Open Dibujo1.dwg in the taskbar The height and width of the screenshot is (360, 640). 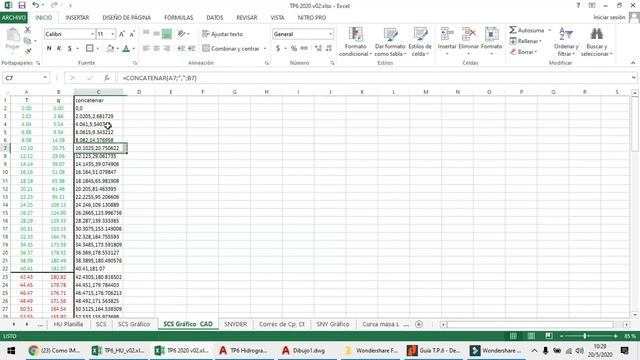click(304, 351)
